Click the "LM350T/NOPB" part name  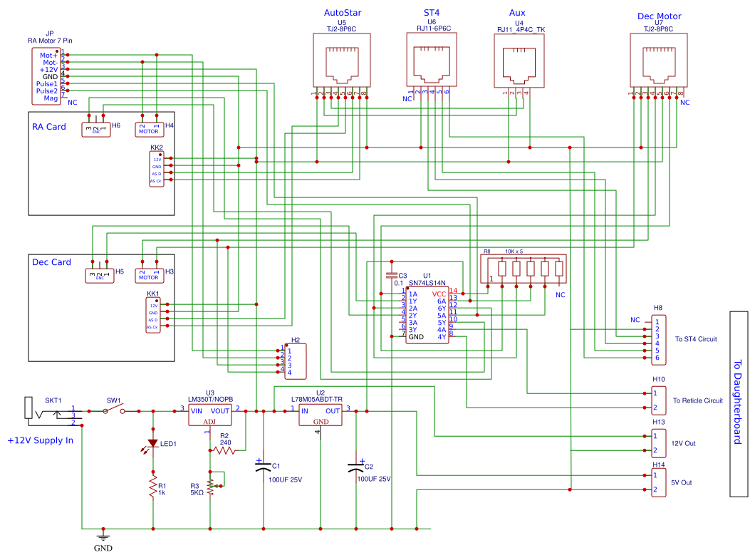coord(210,399)
